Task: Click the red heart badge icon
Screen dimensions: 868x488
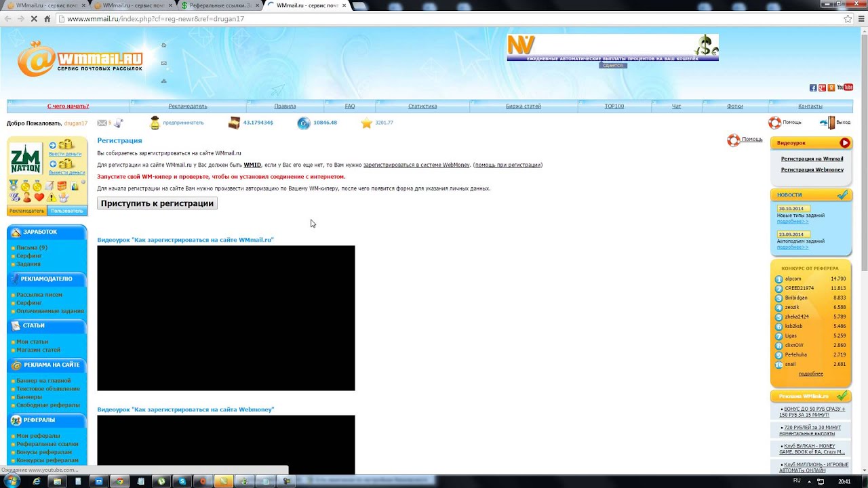Action: click(39, 197)
